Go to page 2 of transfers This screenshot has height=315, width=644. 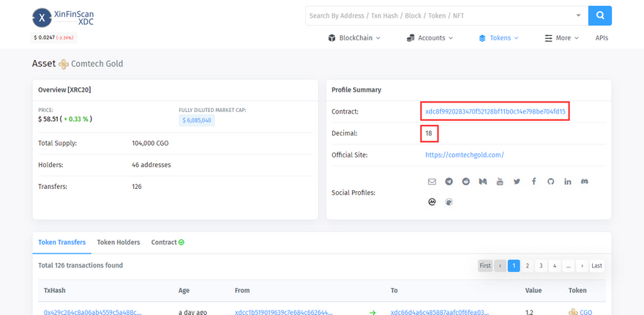pos(528,266)
